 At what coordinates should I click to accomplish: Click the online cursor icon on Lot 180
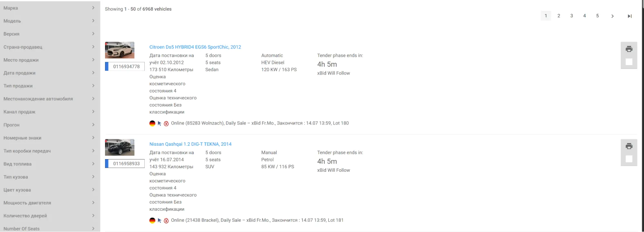(159, 123)
